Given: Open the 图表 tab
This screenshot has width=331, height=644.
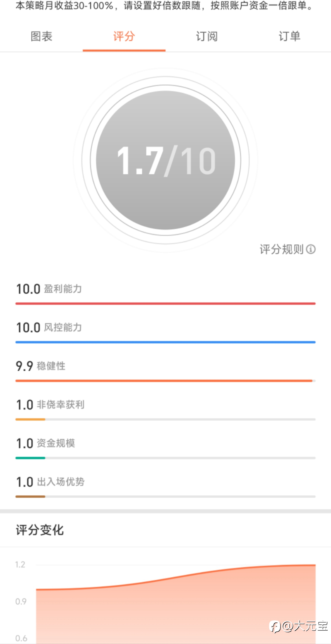Looking at the screenshot, I should tap(41, 37).
